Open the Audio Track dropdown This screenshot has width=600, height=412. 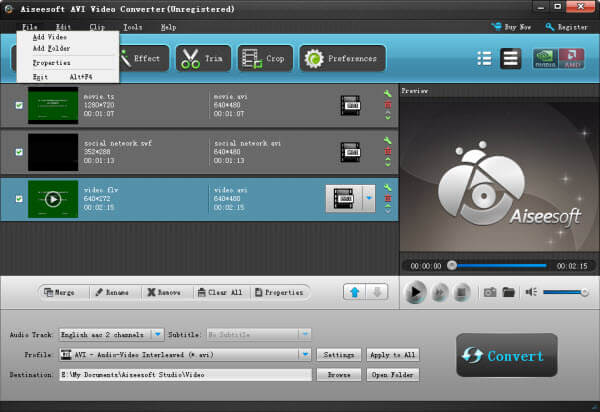coord(111,335)
